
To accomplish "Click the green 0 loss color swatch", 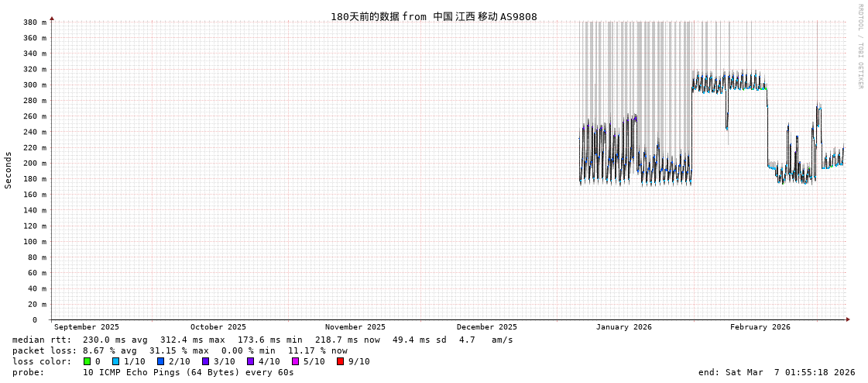I will pyautogui.click(x=87, y=361).
